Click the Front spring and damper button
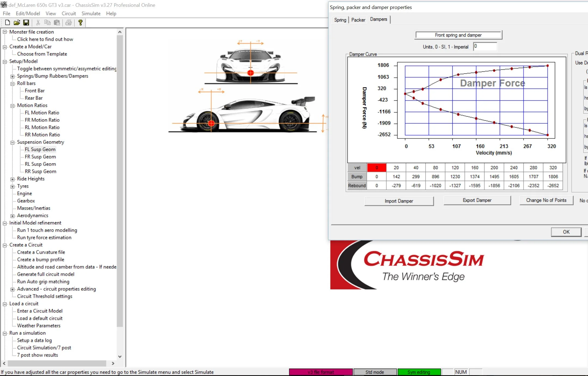The width and height of the screenshot is (588, 376). point(458,35)
